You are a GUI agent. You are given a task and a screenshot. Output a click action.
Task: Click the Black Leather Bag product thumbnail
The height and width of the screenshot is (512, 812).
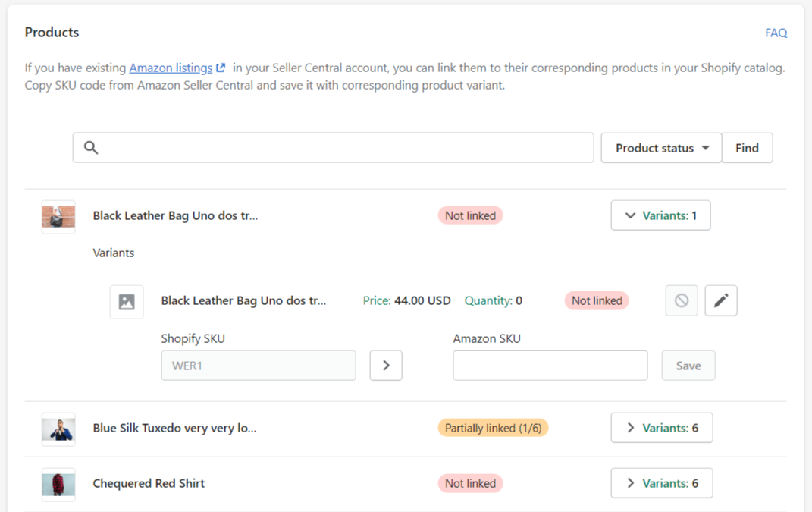tap(58, 217)
